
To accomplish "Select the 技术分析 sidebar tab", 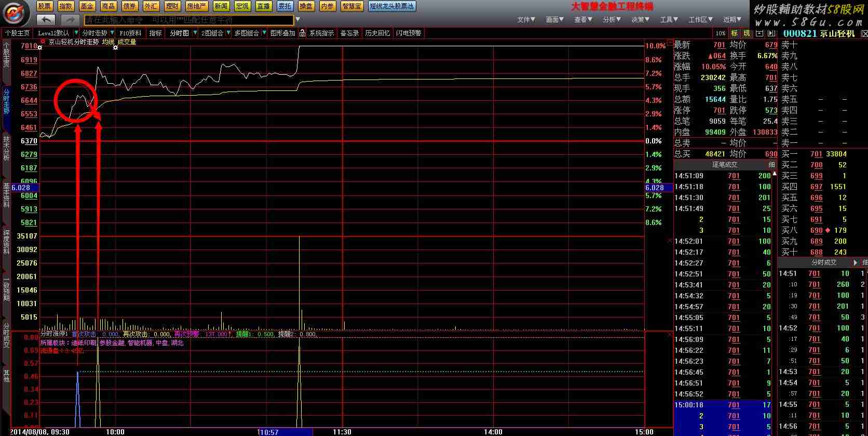I will pyautogui.click(x=6, y=148).
